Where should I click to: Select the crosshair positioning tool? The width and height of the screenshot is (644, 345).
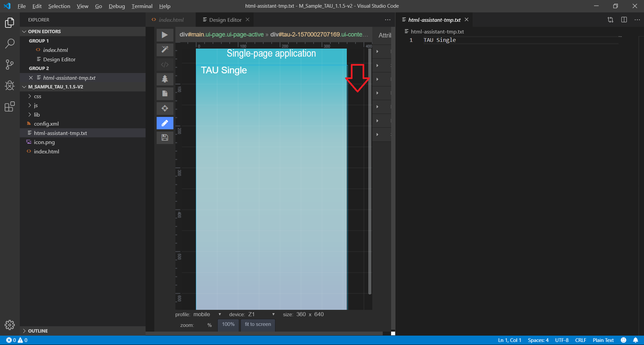(165, 108)
